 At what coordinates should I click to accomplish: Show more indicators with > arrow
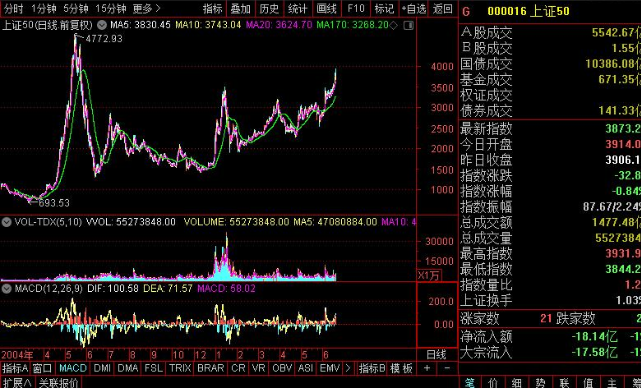348,368
